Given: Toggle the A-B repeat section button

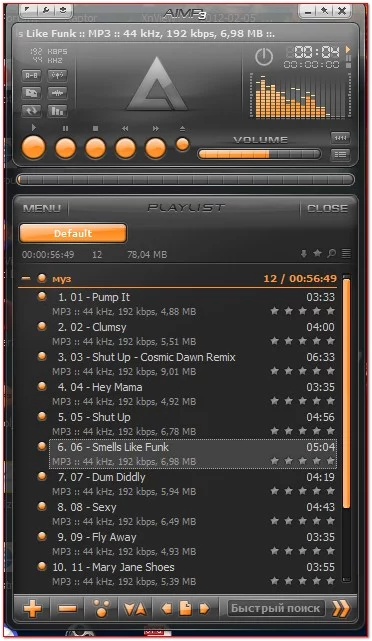Looking at the screenshot, I should click(31, 76).
